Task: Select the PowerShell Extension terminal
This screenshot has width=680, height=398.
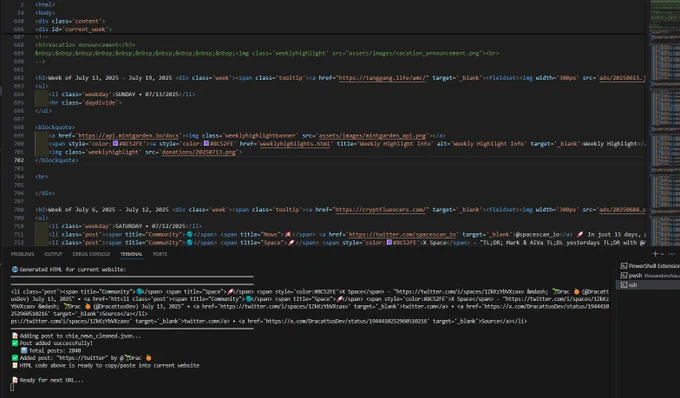Action: 650,266
